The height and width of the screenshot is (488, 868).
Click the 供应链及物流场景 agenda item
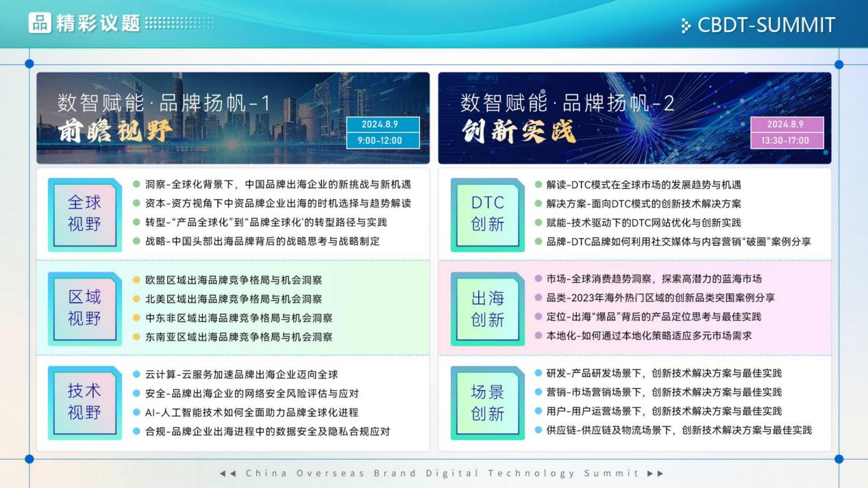[x=678, y=430]
